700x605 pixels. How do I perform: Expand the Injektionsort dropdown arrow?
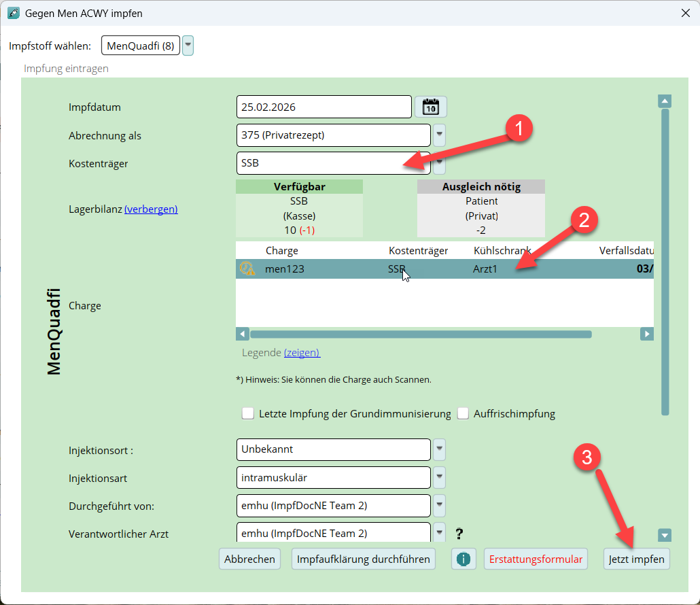[x=440, y=449]
